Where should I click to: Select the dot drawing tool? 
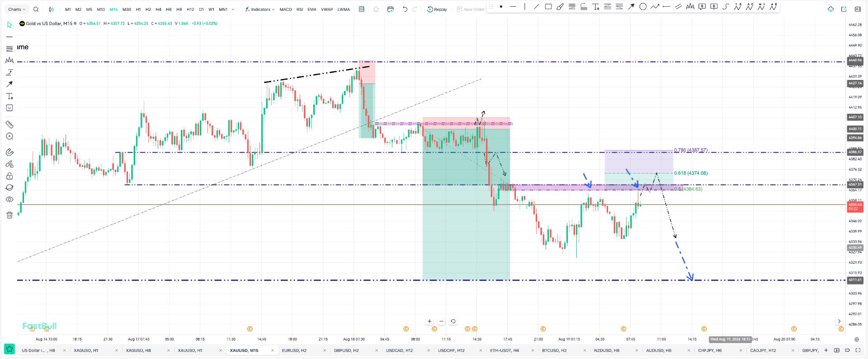point(501,7)
